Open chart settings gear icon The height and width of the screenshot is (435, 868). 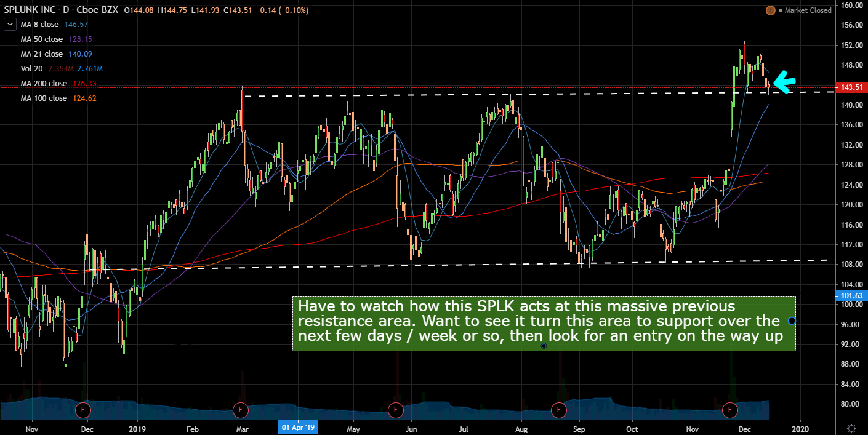click(x=851, y=428)
